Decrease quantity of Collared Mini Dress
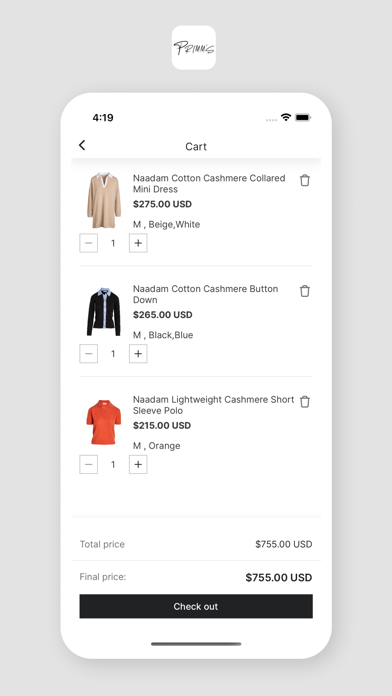392x696 pixels. click(88, 243)
